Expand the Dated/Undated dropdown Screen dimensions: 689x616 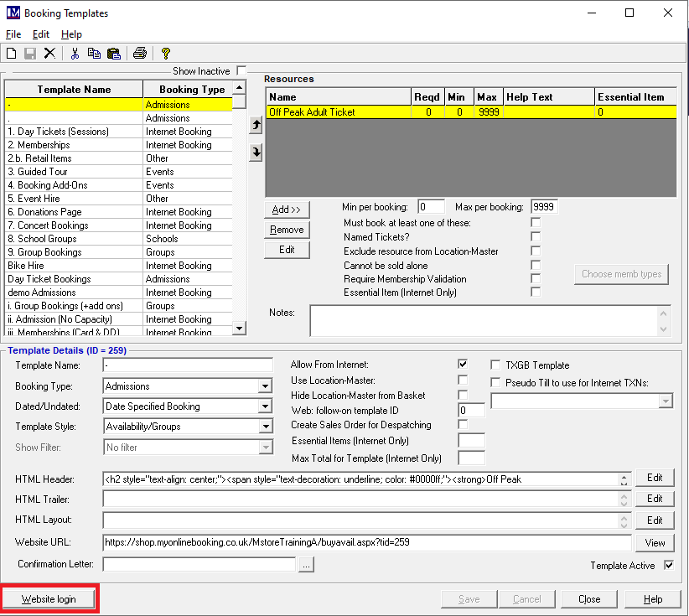pyautogui.click(x=265, y=406)
